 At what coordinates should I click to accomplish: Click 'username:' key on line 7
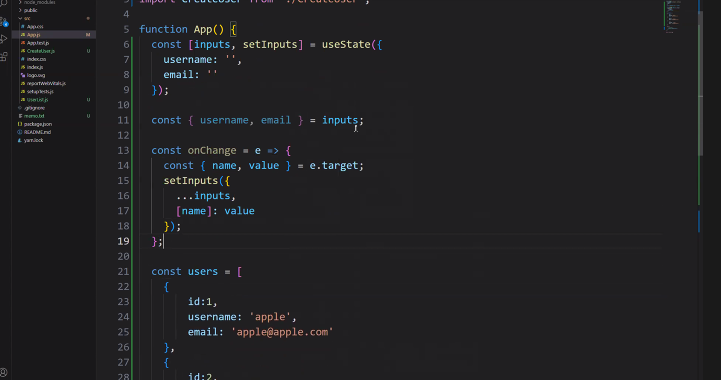pos(190,60)
